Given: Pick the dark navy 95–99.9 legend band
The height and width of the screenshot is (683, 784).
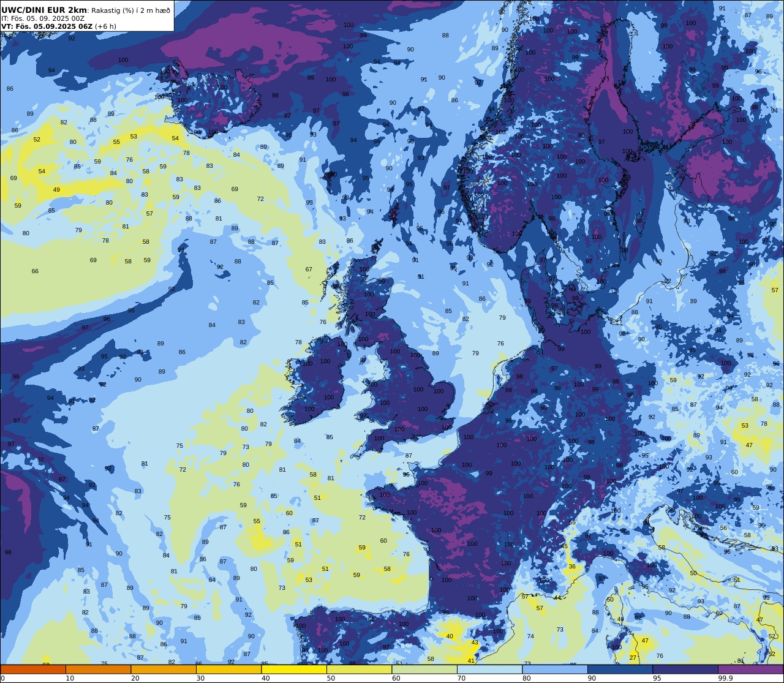Looking at the screenshot, I should coord(685,669).
